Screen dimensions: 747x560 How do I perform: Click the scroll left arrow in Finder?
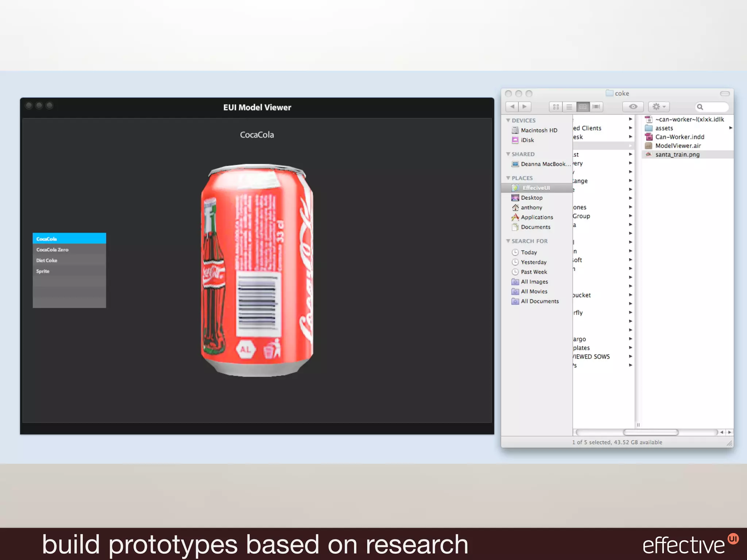pos(721,432)
